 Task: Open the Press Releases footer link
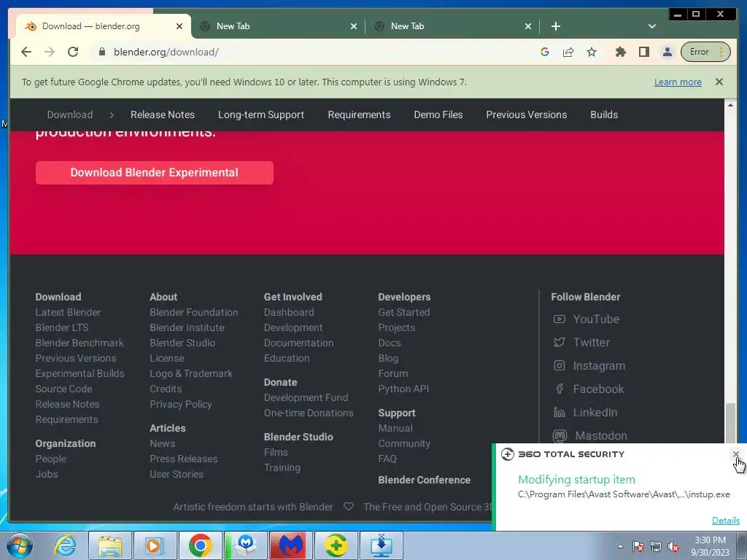coord(183,459)
